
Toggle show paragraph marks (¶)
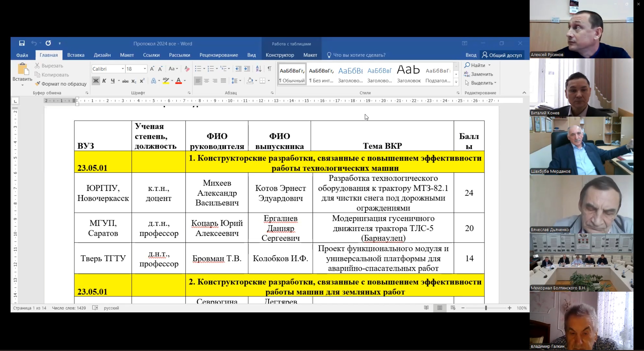pos(269,69)
